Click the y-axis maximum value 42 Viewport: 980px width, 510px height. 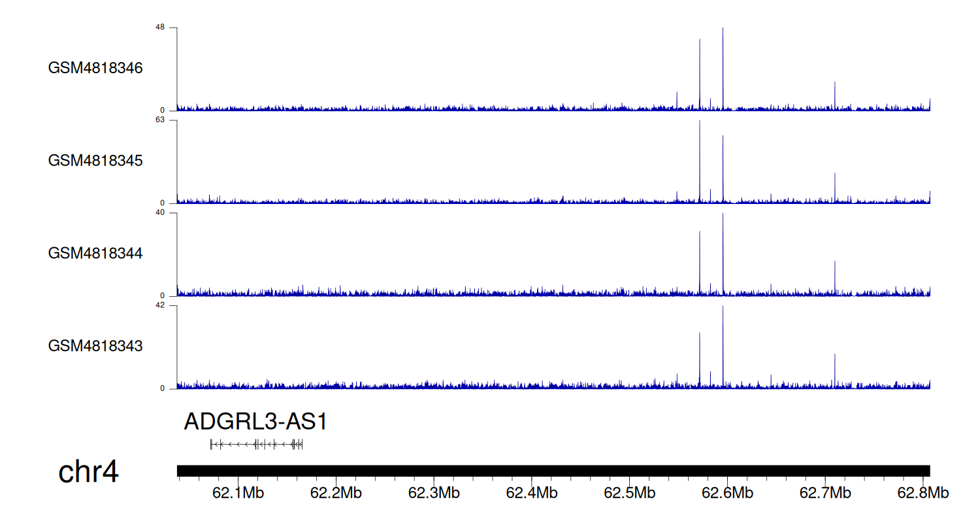coord(160,305)
